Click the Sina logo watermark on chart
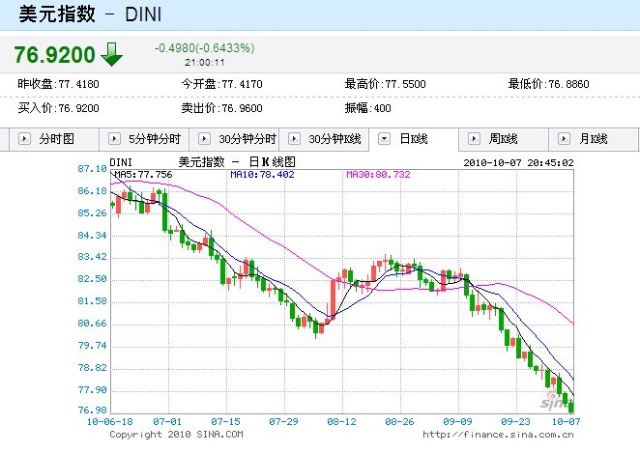The image size is (640, 453). tap(553, 401)
